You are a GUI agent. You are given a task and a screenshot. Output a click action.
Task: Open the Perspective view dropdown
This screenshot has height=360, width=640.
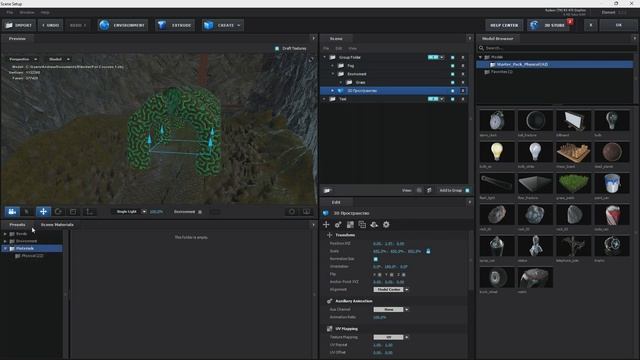coord(22,59)
